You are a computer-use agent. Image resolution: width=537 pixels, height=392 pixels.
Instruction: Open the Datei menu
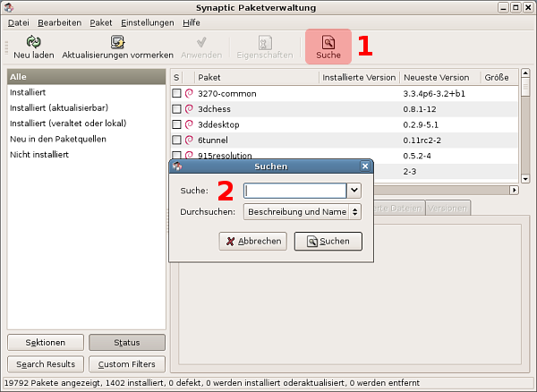(19, 22)
